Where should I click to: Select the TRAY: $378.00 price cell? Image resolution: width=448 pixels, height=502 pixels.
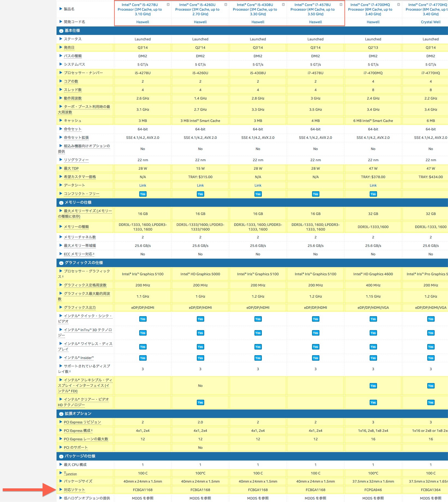373,177
